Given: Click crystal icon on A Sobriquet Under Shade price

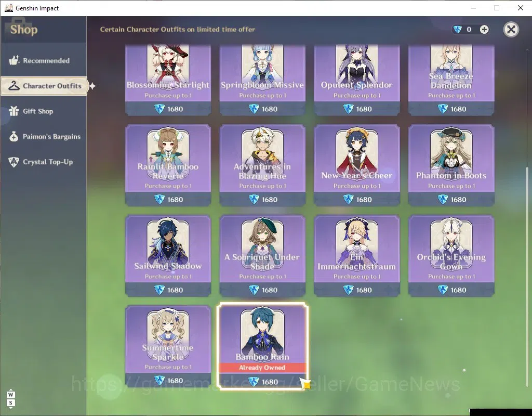Looking at the screenshot, I should 254,290.
